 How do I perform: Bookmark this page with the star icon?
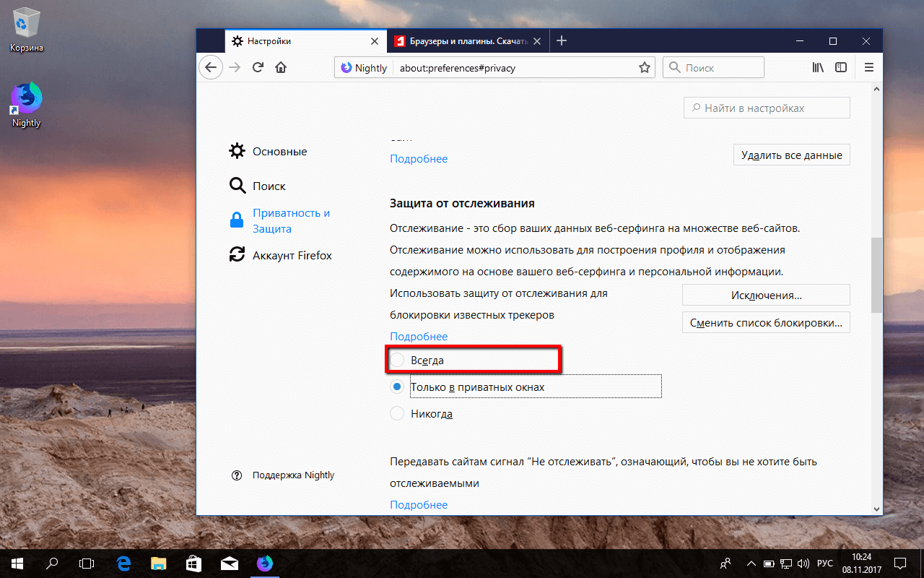[643, 66]
